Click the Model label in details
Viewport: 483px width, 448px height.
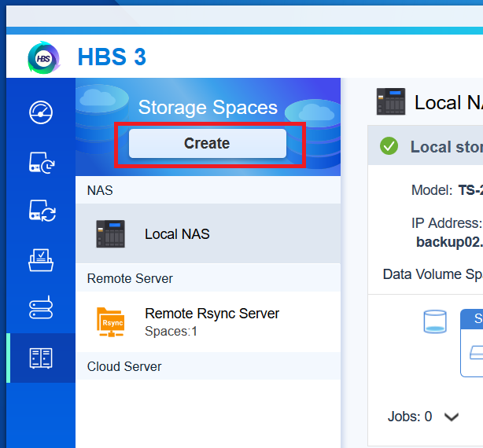432,190
